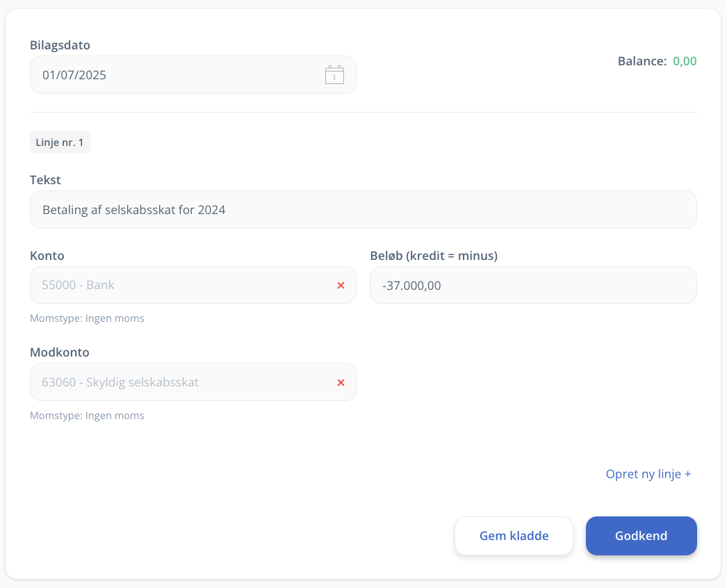Save the entry with Gem kladde

[x=514, y=536]
